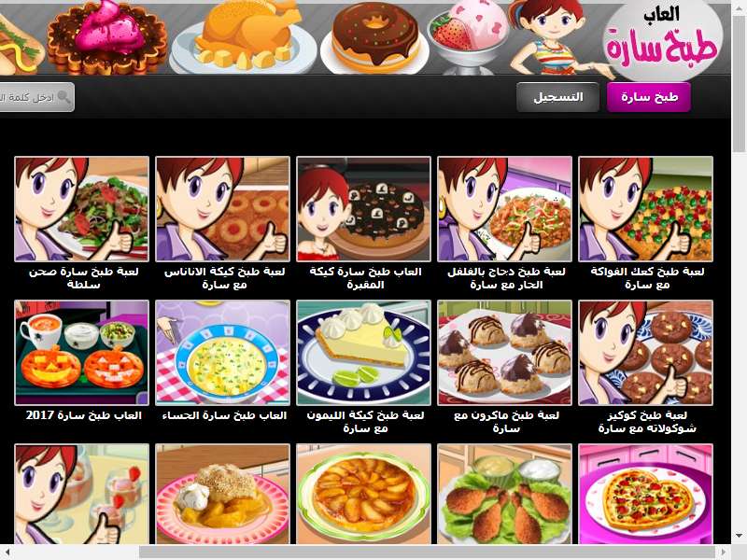This screenshot has width=747, height=560.
Task: Click the strawberry ice cream header image
Action: coord(468,37)
